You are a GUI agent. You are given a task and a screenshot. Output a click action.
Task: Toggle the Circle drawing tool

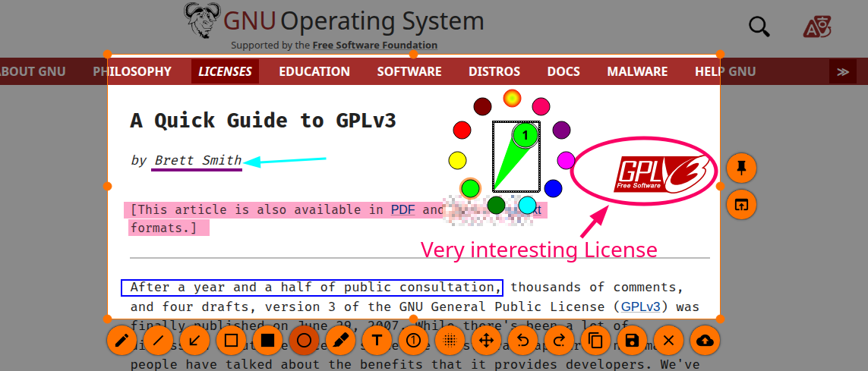coord(304,341)
